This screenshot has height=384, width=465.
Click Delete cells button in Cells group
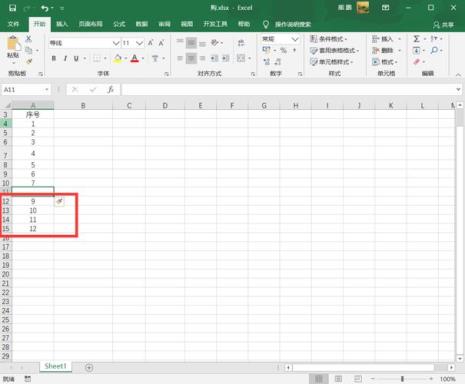(386, 50)
